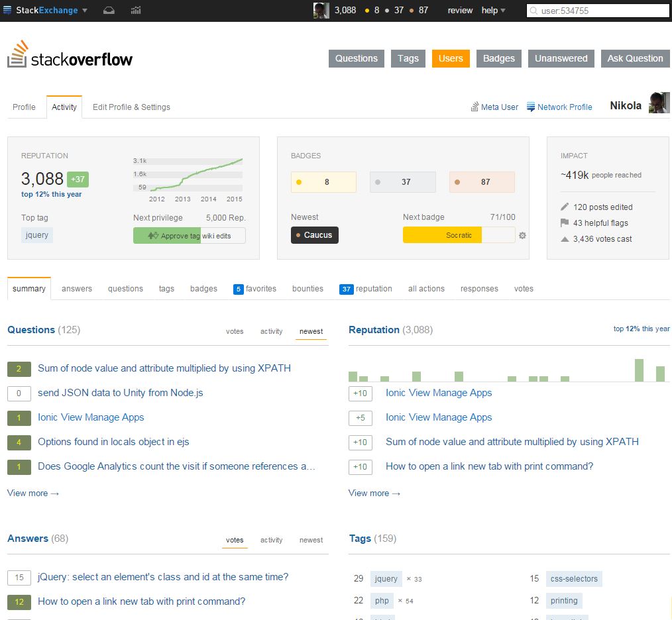Open the favorites sub-tab
Viewport: 672px width, 620px height.
coord(255,289)
